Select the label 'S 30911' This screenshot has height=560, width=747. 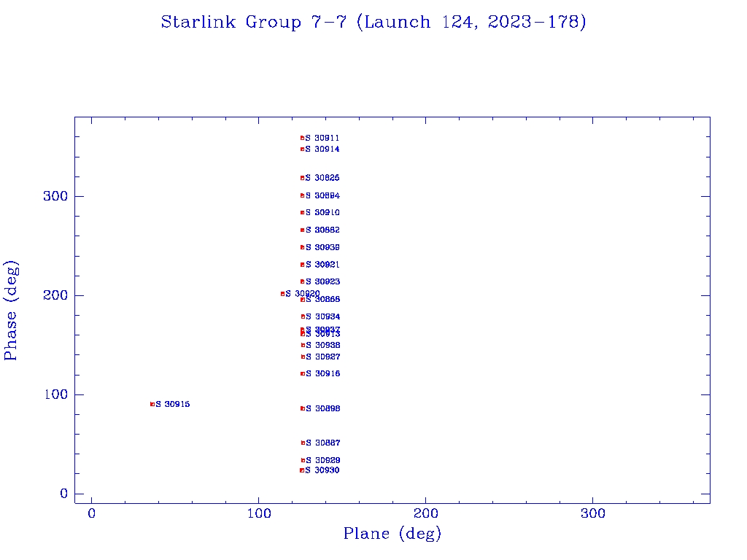[322, 138]
